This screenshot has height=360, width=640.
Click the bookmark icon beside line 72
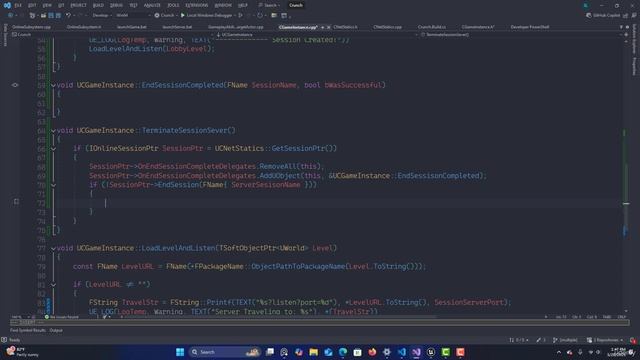16,202
